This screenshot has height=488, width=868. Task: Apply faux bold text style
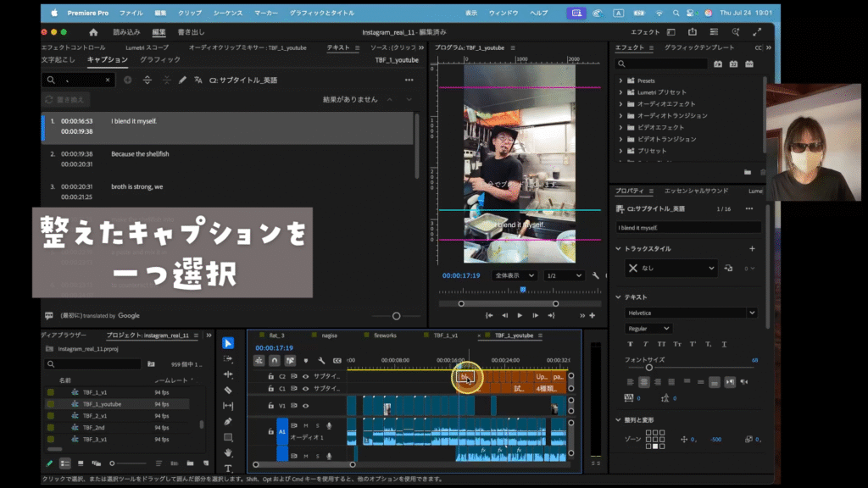[630, 344]
